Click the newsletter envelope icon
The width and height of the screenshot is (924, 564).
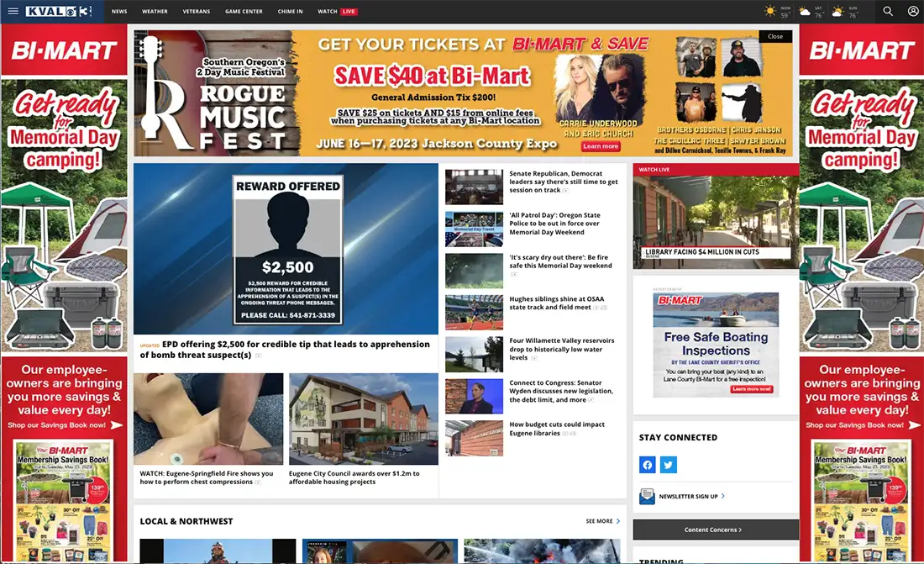coord(647,496)
